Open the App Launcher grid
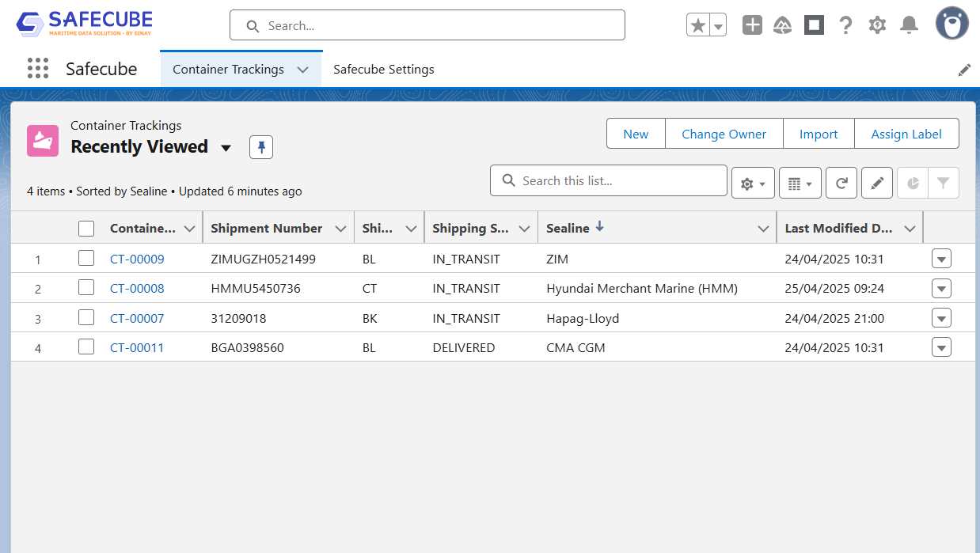This screenshot has height=553, width=980. click(x=38, y=69)
